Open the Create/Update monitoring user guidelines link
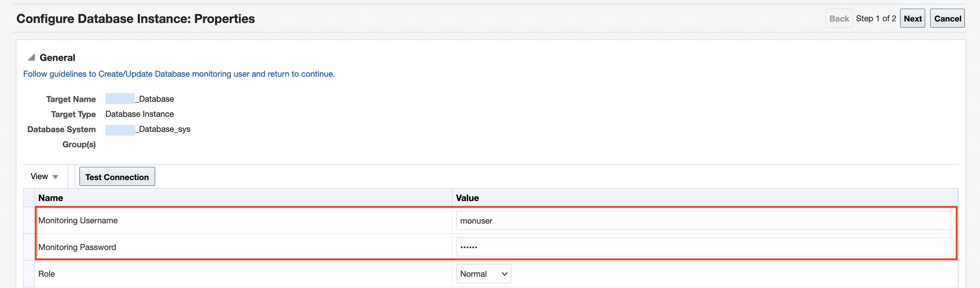The height and width of the screenshot is (288, 980). 179,74
